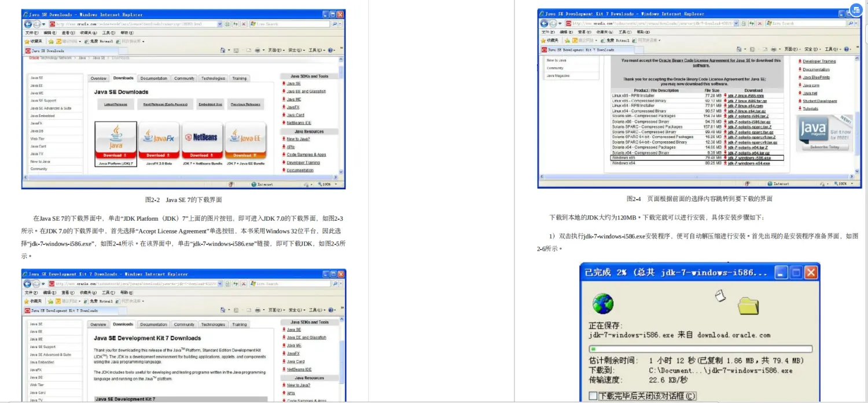
Task: Tick 下载完毕后关闭该对话框 checkbox
Action: [x=593, y=396]
